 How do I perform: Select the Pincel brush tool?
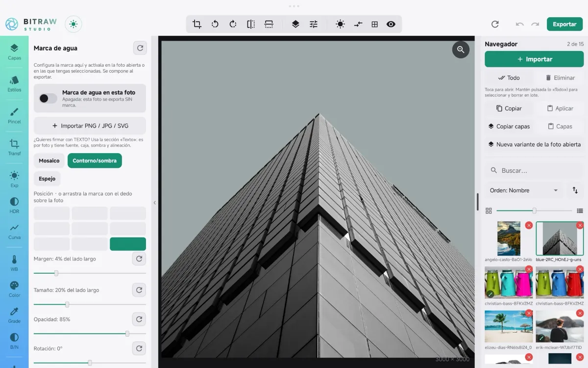(x=14, y=115)
